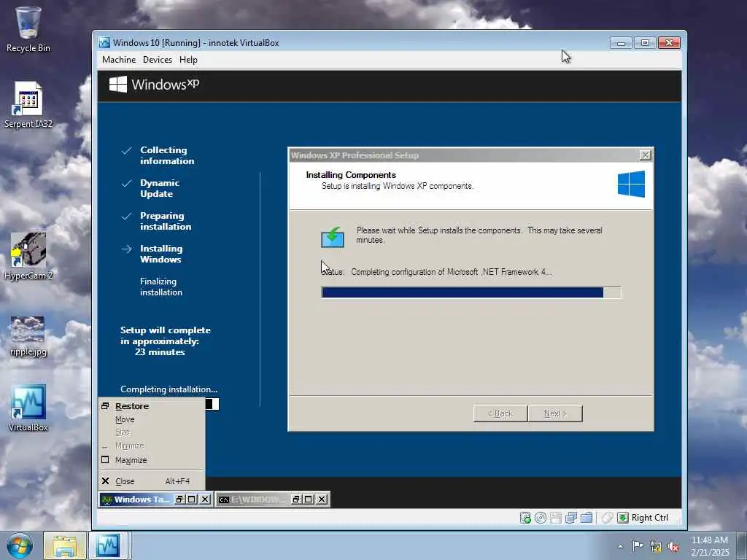Choose Restore from the system menu
Image resolution: width=747 pixels, height=560 pixels.
(152, 406)
